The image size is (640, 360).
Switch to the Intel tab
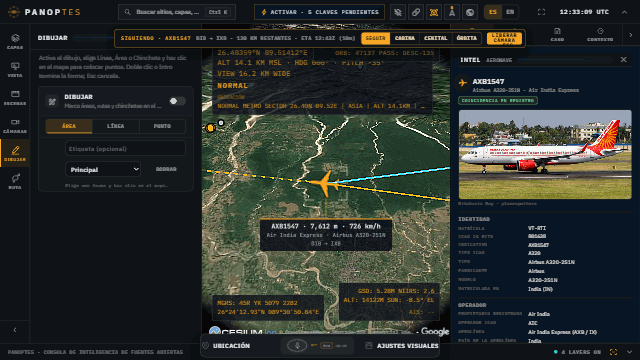pyautogui.click(x=470, y=60)
